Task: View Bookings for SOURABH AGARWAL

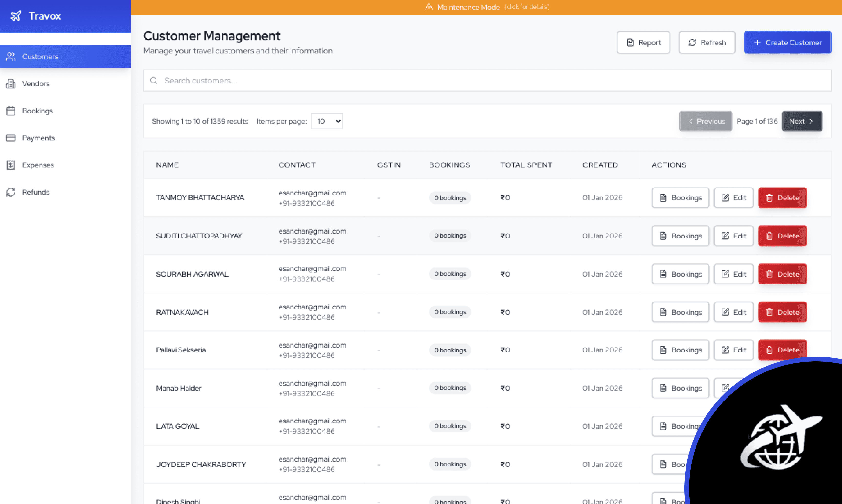Action: click(x=680, y=274)
